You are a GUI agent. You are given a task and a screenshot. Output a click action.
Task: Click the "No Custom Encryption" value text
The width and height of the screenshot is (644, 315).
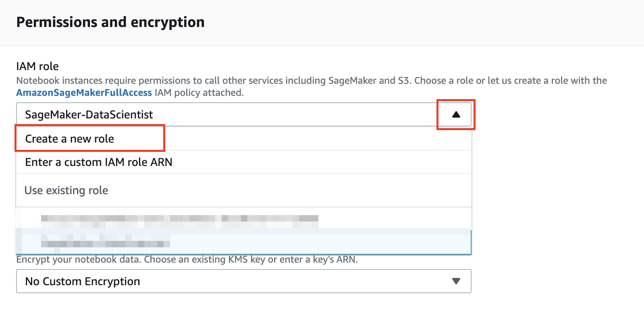point(83,281)
